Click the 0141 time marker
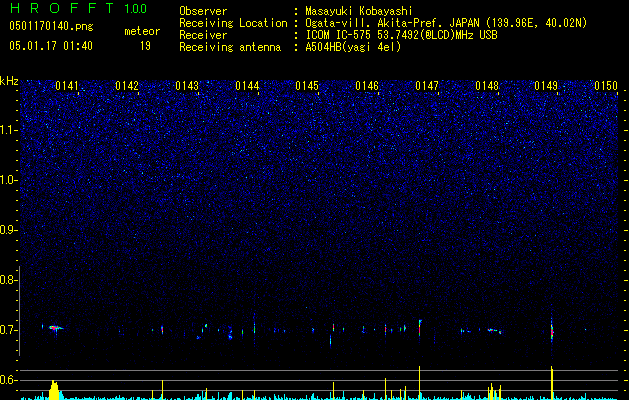Image resolution: width=629 pixels, height=400 pixels. [67, 86]
